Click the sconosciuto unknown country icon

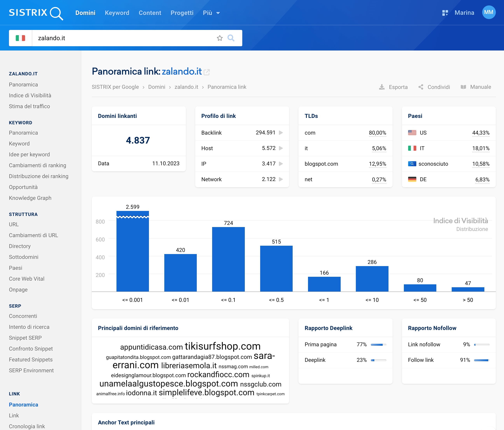(412, 164)
